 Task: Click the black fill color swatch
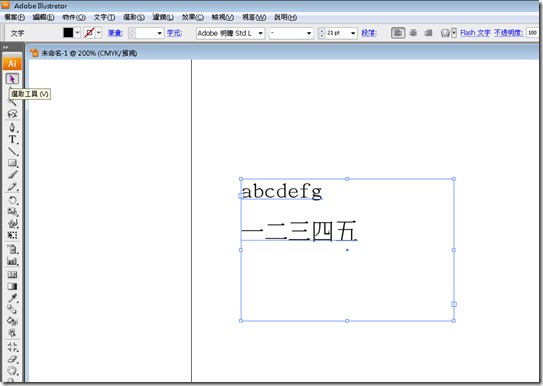(68, 33)
